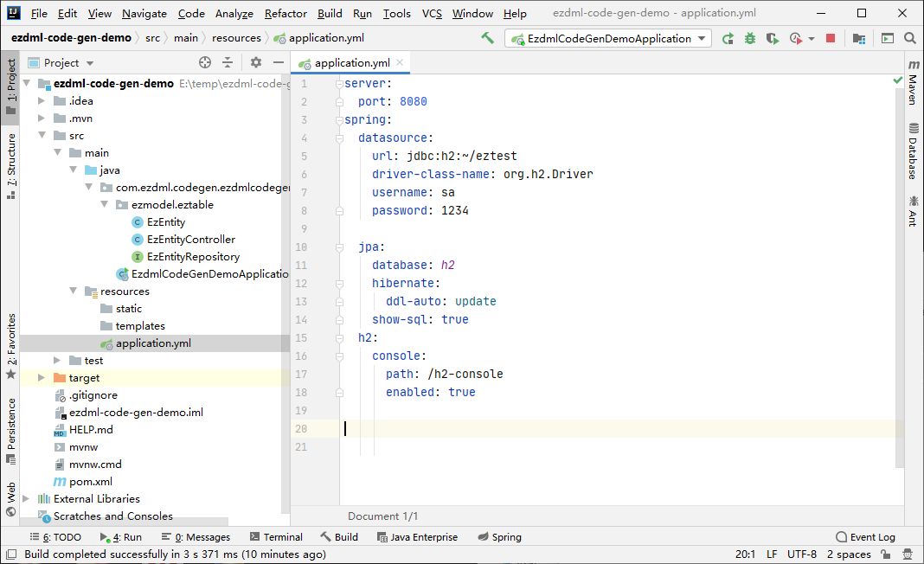This screenshot has height=564, width=924.
Task: Open the EzdmlCodeGenDemoApplication run configuration dropdown
Action: click(608, 38)
